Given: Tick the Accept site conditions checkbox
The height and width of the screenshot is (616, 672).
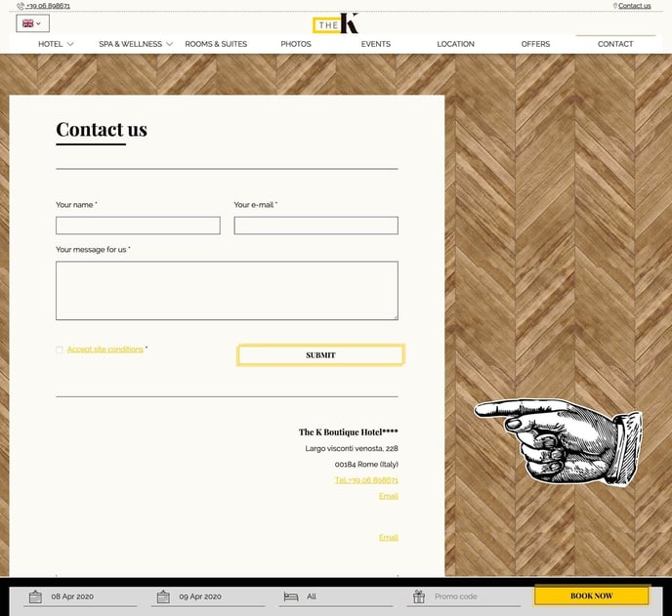Looking at the screenshot, I should (x=60, y=349).
